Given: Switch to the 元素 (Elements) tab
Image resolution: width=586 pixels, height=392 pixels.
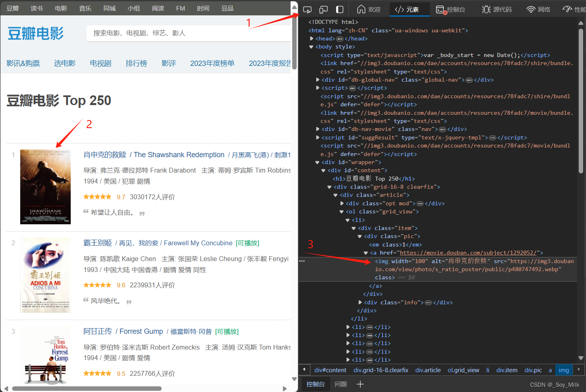Looking at the screenshot, I should tap(407, 9).
